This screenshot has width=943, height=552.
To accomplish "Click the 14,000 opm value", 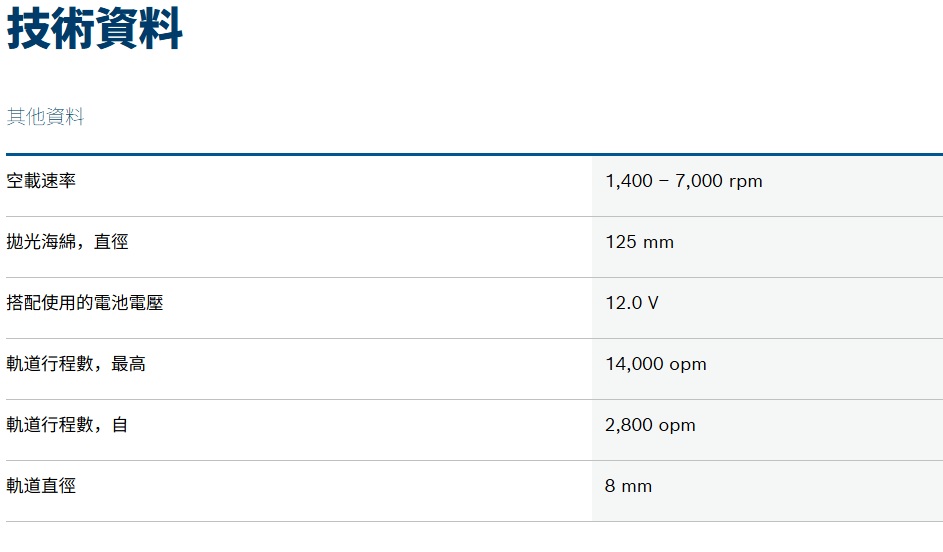I will [x=656, y=364].
